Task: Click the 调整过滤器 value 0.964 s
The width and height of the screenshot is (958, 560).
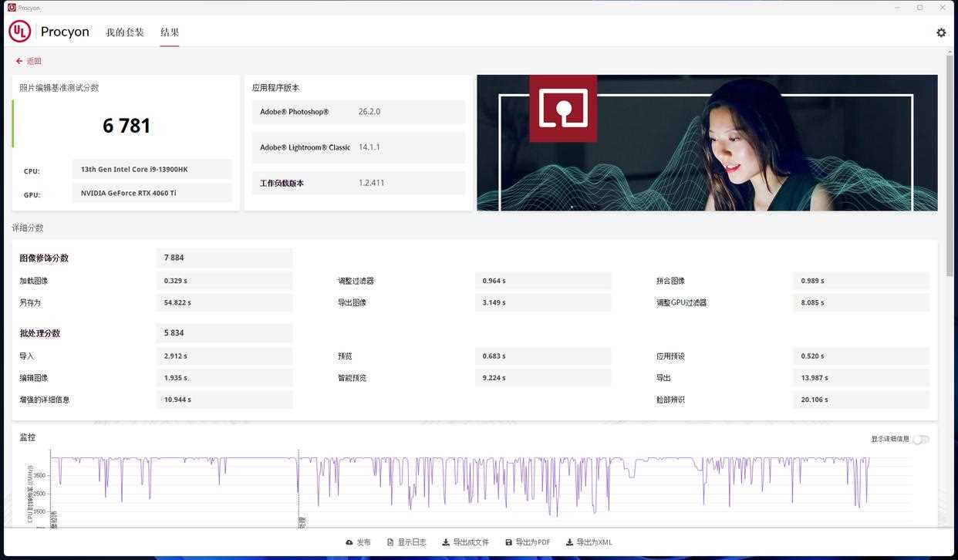Action: pyautogui.click(x=543, y=281)
